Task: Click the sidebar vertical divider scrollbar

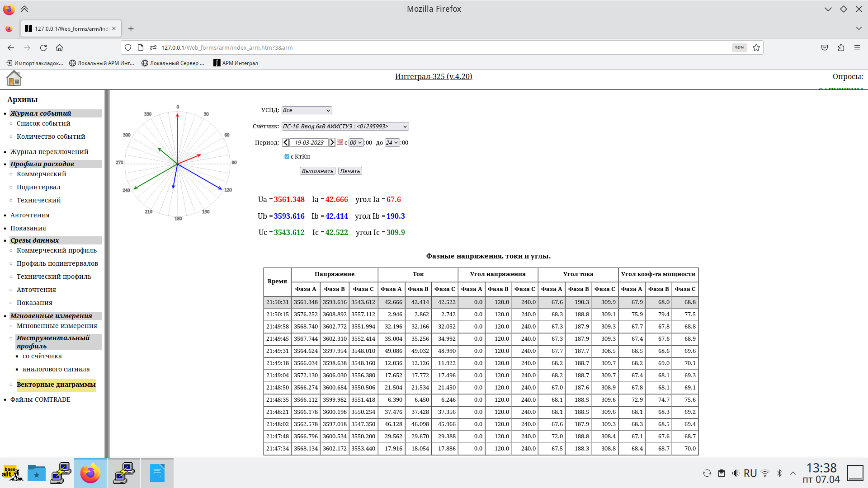Action: click(x=107, y=273)
